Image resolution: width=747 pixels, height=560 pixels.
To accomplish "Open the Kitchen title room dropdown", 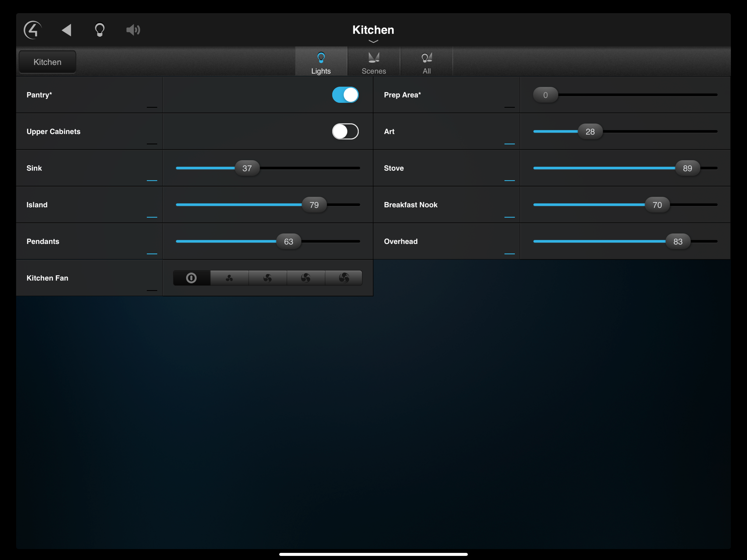I will pos(373,30).
